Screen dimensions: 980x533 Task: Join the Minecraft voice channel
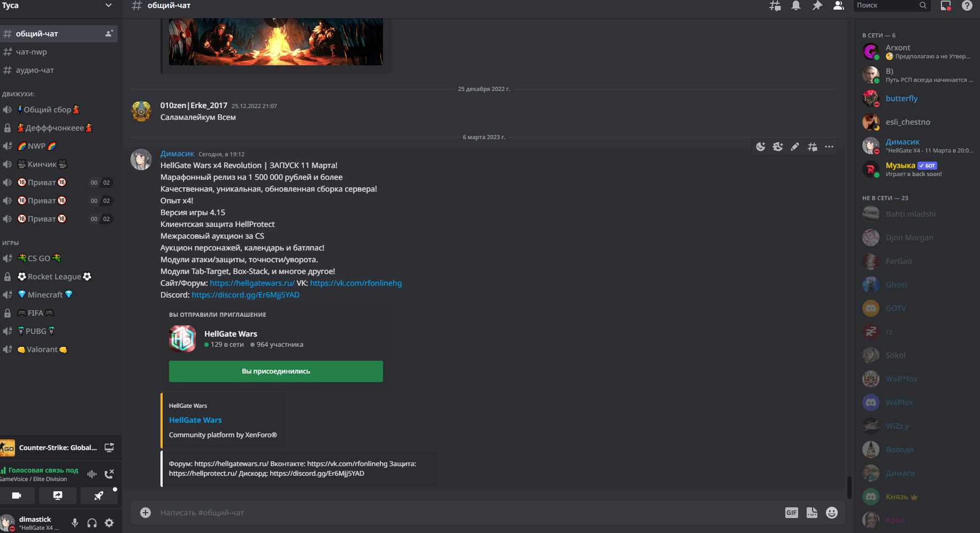[59, 295]
